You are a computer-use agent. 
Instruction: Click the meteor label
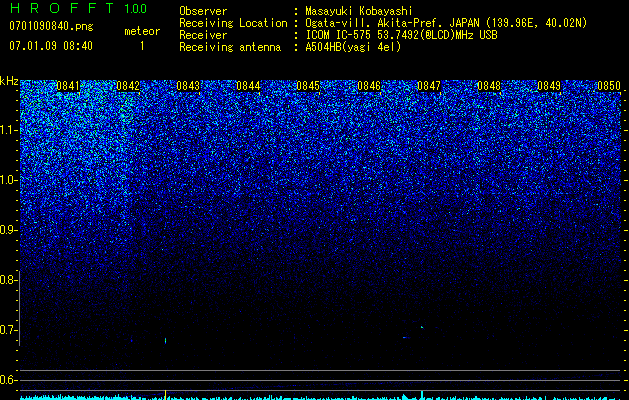(142, 31)
